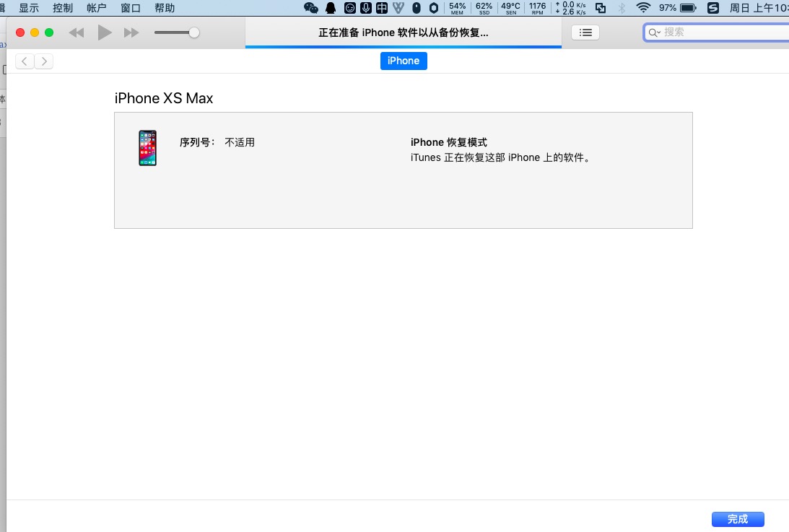Click the network speed K/s indicator
Viewport: 789px width, 532px height.
click(x=570, y=8)
